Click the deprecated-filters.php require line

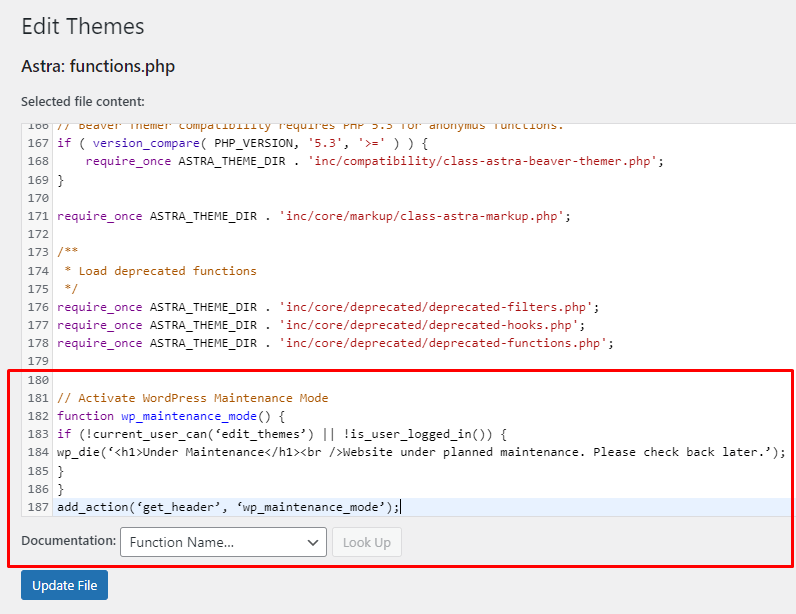tap(328, 307)
